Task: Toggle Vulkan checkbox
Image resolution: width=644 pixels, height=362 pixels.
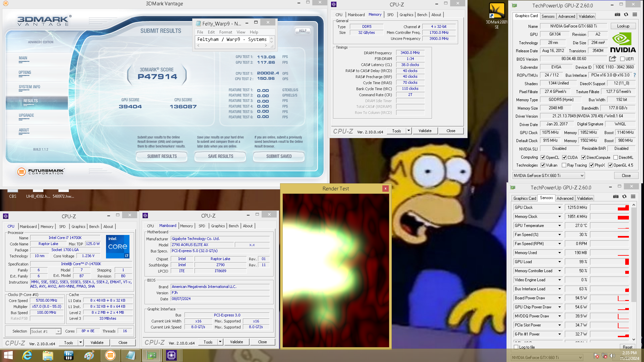Action: click(x=543, y=165)
